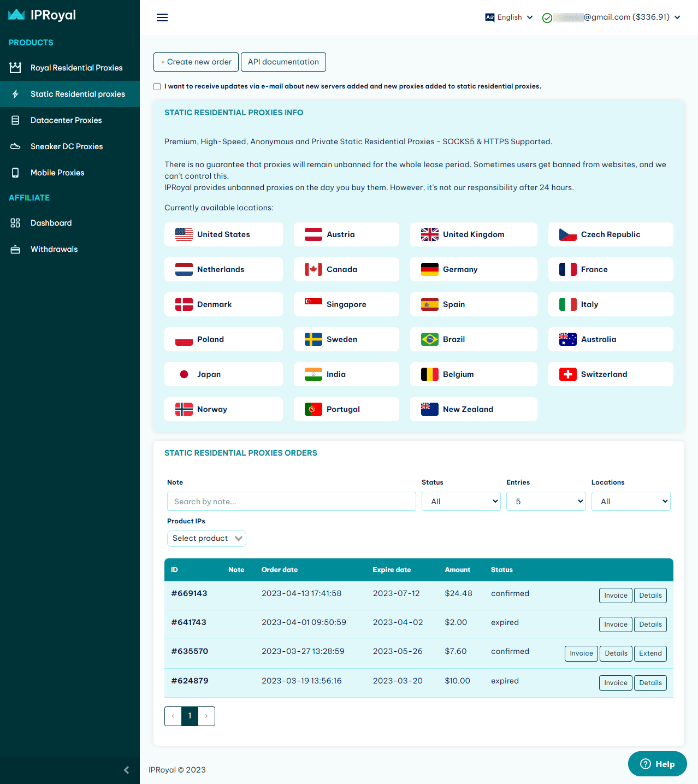
Task: Click the United States flag
Action: [x=184, y=234]
